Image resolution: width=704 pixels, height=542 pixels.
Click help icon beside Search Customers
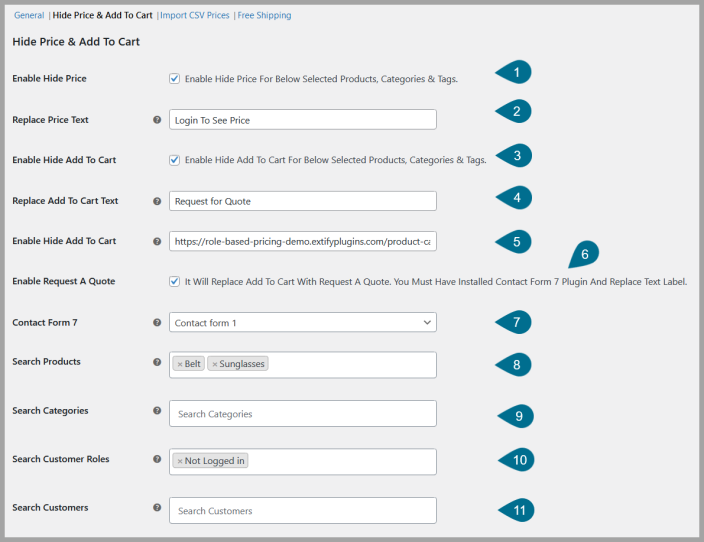coord(157,508)
